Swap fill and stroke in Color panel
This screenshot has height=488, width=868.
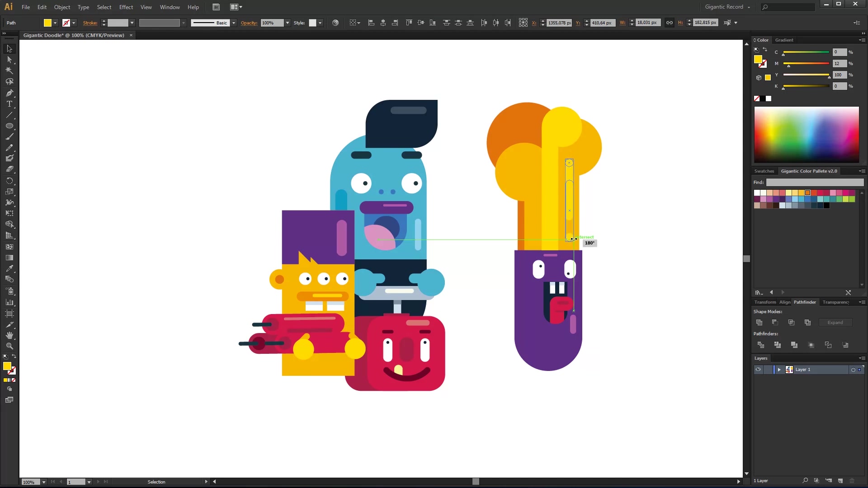point(765,49)
